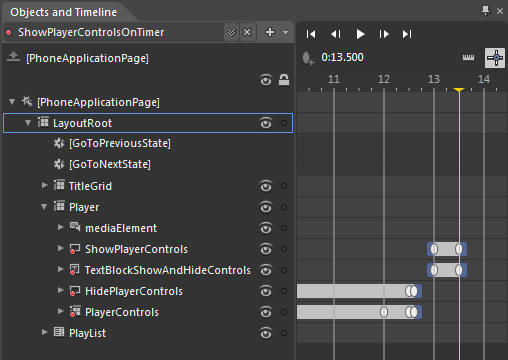Toggle timeline snapping icon
508x360 pixels.
(x=495, y=58)
